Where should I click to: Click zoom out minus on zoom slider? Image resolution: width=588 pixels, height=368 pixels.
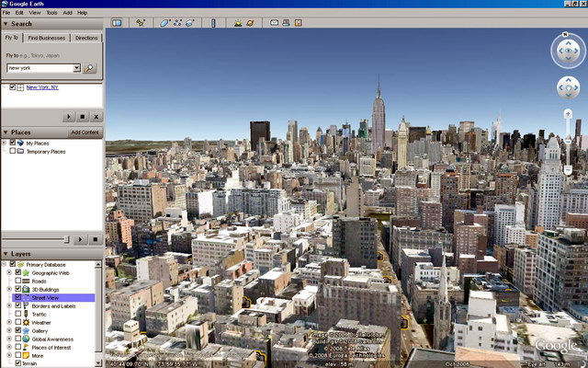point(568,170)
